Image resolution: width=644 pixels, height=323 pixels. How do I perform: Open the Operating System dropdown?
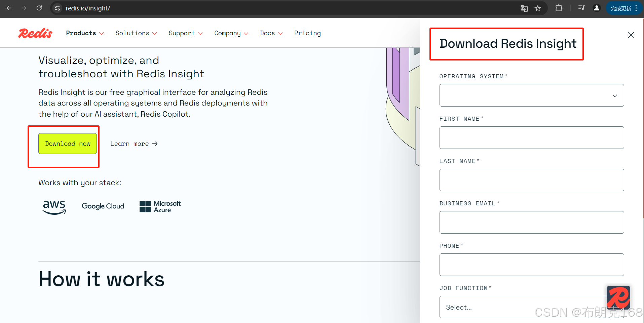(532, 95)
